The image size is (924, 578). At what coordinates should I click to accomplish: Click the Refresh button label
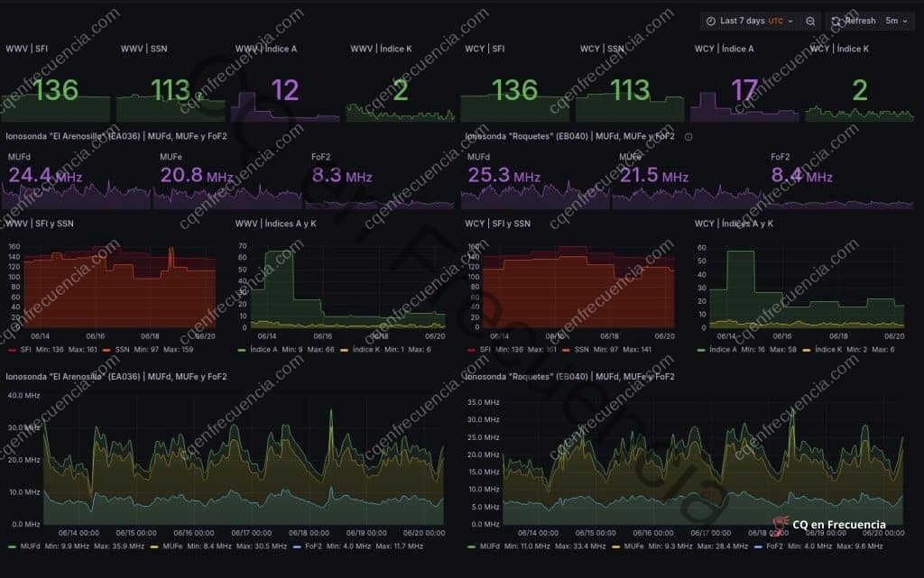point(860,21)
